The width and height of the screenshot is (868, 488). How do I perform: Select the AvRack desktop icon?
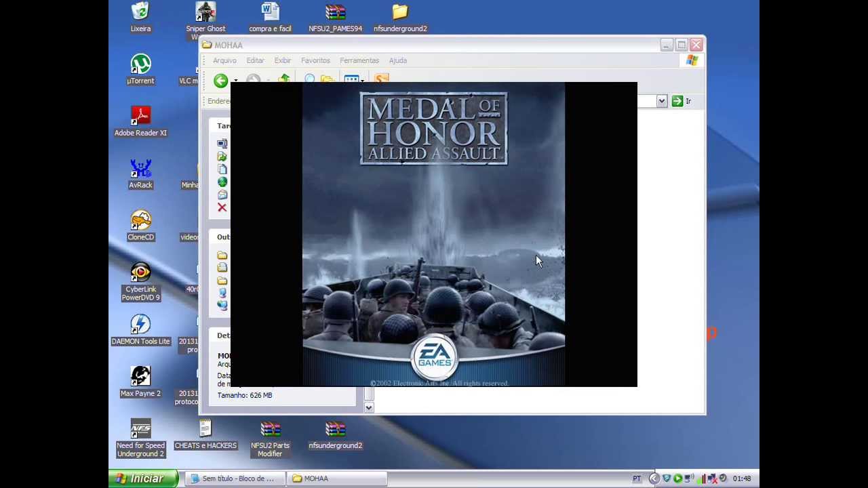click(x=140, y=174)
